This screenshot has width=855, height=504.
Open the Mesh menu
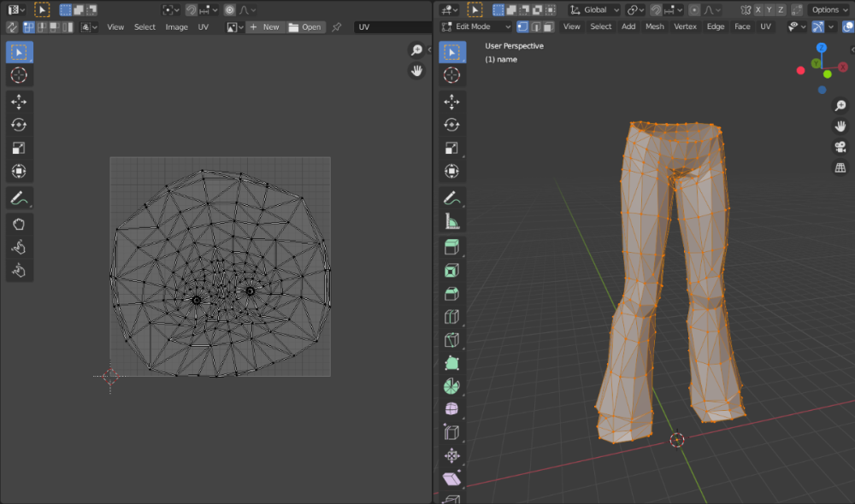pyautogui.click(x=654, y=26)
